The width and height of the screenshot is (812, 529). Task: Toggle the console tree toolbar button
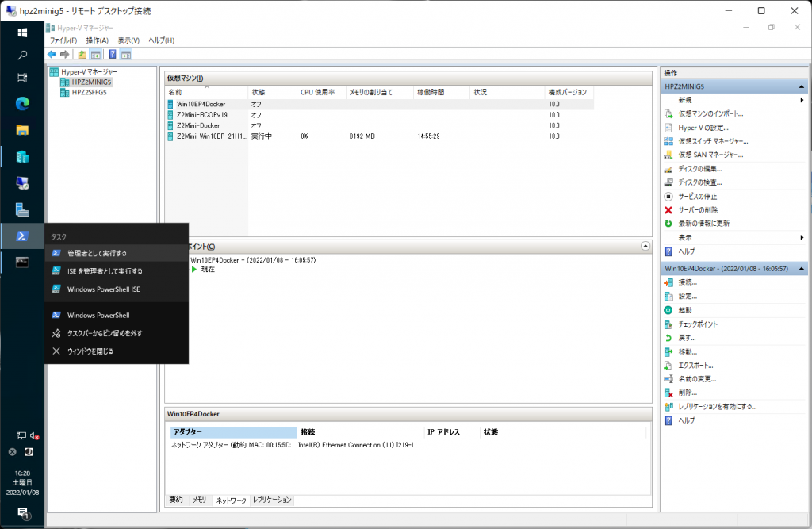click(96, 55)
